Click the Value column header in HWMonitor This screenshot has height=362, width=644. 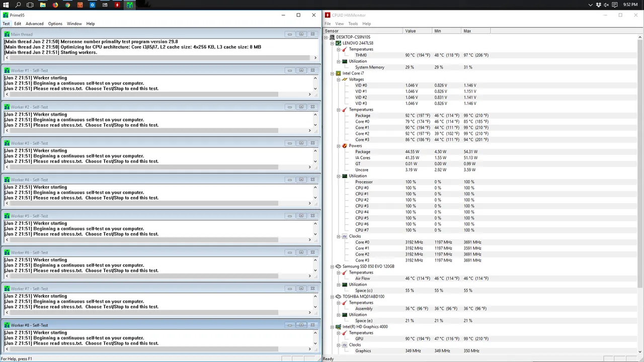[418, 31]
